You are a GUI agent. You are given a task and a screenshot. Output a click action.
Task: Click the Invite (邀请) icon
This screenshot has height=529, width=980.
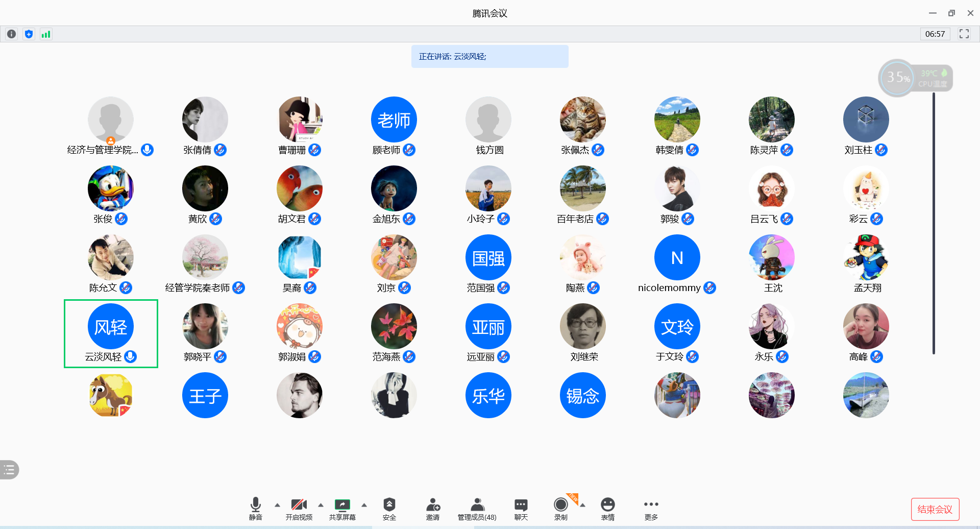click(x=433, y=509)
